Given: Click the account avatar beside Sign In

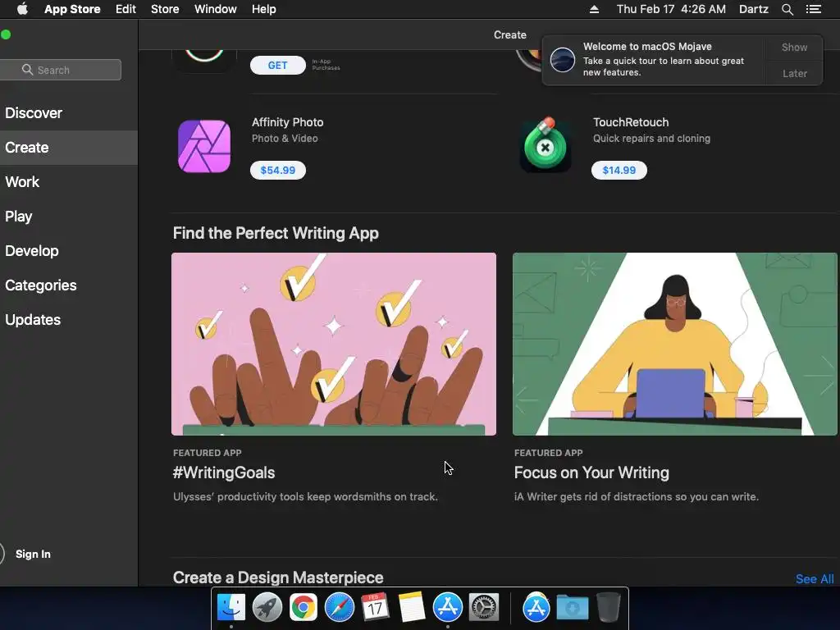Looking at the screenshot, I should pyautogui.click(x=2, y=554).
